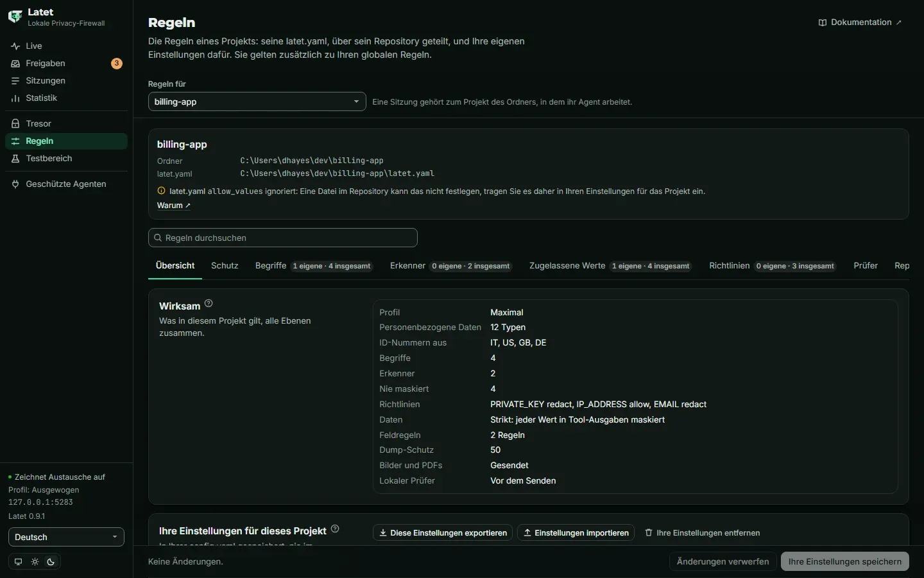This screenshot has width=924, height=578.
Task: Open Freigaben in the sidebar
Action: pyautogui.click(x=66, y=64)
